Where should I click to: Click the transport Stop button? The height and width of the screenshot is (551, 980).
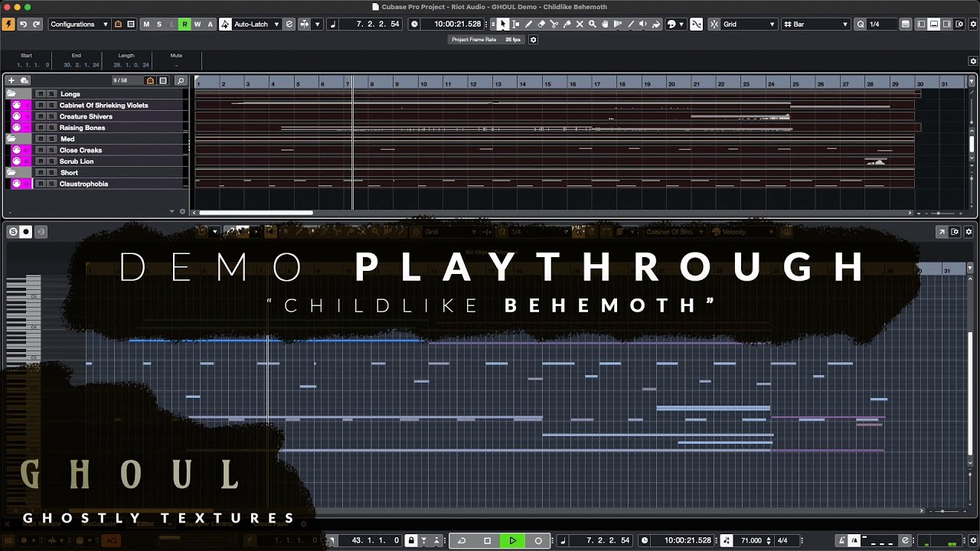tap(487, 540)
